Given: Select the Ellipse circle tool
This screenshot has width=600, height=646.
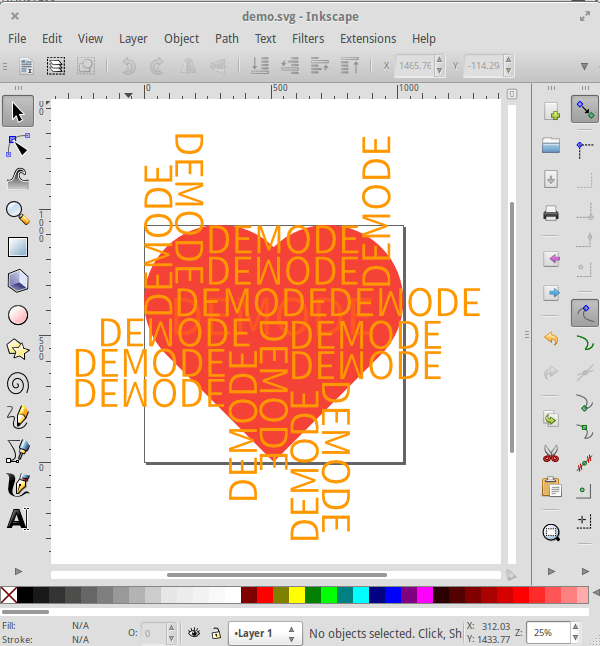Looking at the screenshot, I should click(18, 315).
